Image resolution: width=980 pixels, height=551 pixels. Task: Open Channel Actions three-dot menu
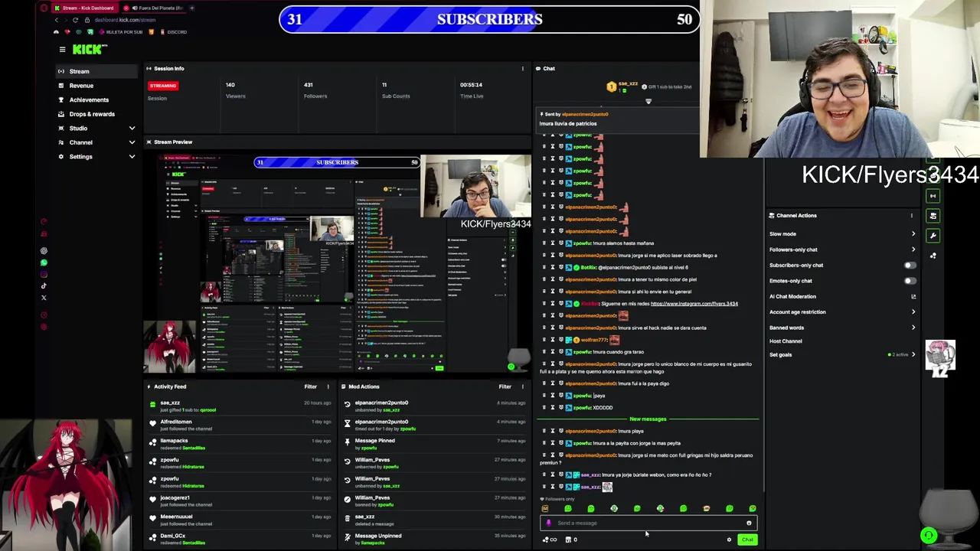pyautogui.click(x=911, y=215)
